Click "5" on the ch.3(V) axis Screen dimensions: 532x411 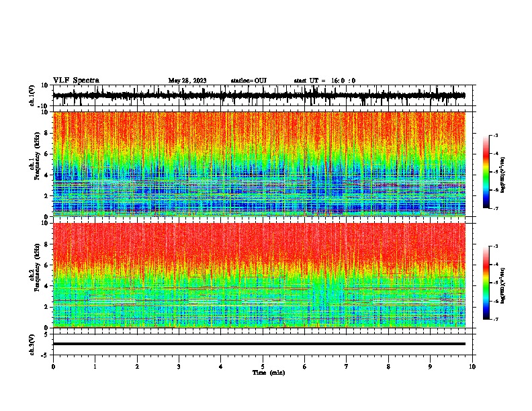(47, 334)
